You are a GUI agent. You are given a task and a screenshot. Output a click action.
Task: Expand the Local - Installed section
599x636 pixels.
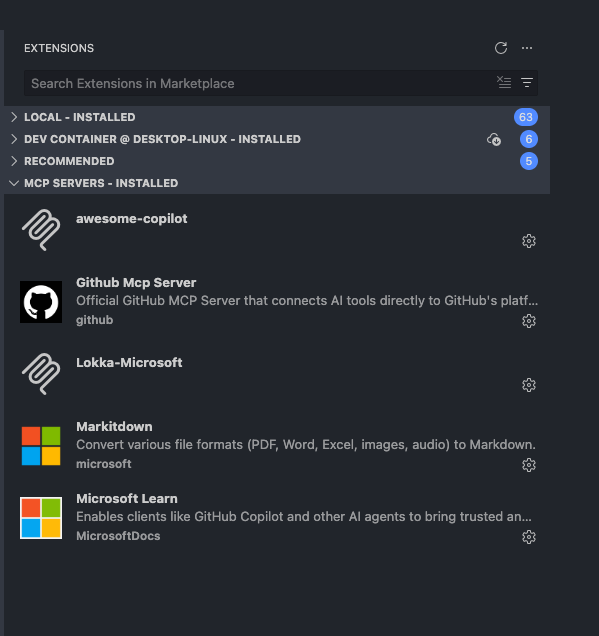[277, 117]
